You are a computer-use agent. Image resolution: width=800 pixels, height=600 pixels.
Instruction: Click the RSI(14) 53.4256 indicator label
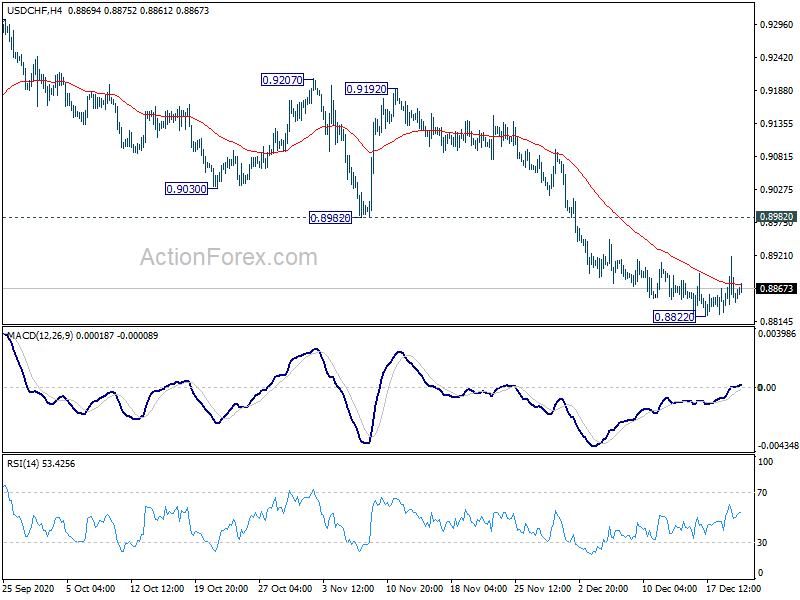coord(41,464)
